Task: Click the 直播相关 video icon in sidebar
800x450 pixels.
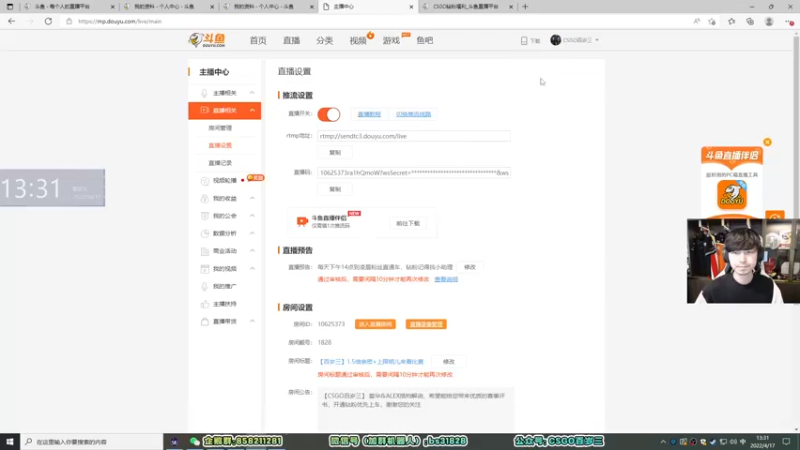Action: (x=204, y=110)
